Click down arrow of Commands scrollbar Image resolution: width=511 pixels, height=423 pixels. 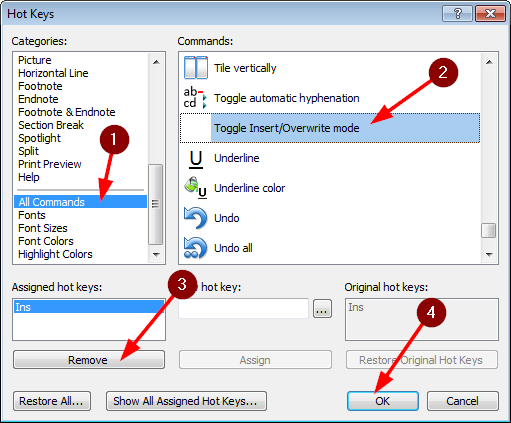coord(489,254)
